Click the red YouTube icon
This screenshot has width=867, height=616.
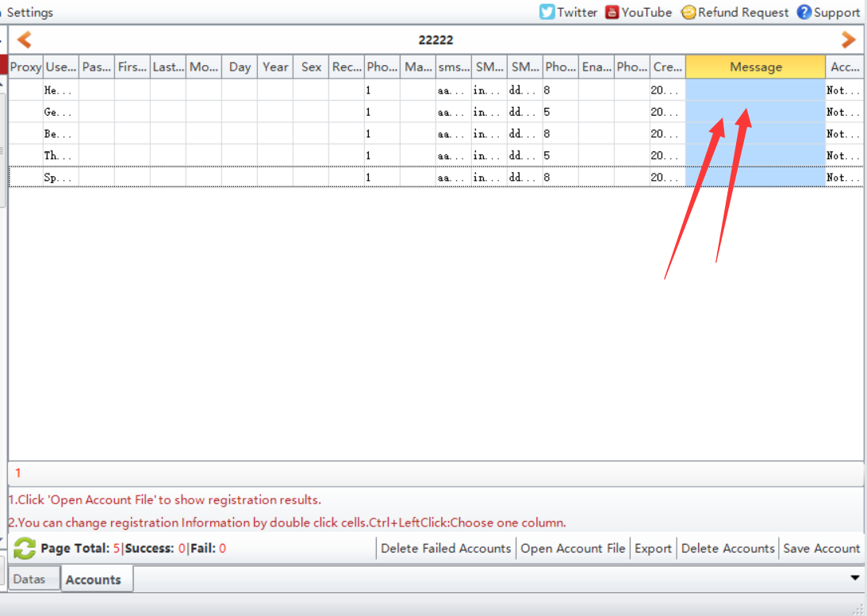click(612, 12)
